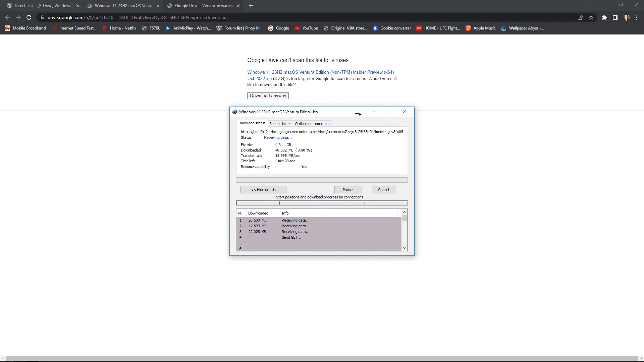View site info via the padlock icon
The height and width of the screenshot is (362, 644).
pos(42,17)
